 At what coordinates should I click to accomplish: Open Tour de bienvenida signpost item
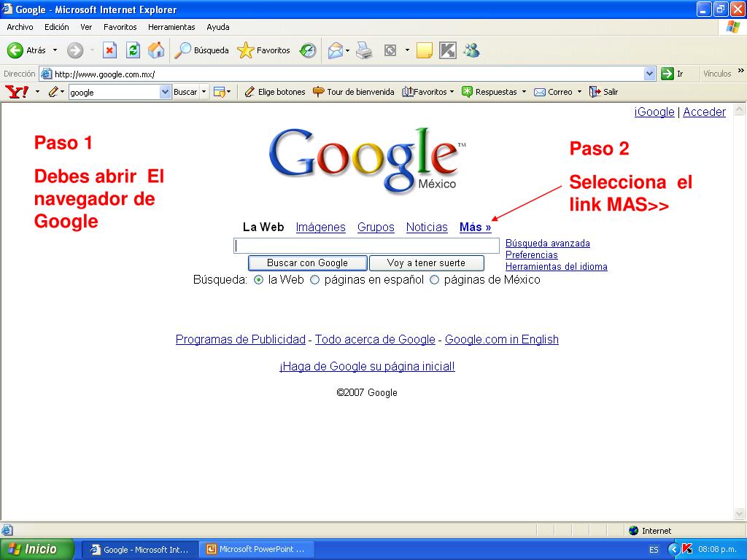[354, 92]
